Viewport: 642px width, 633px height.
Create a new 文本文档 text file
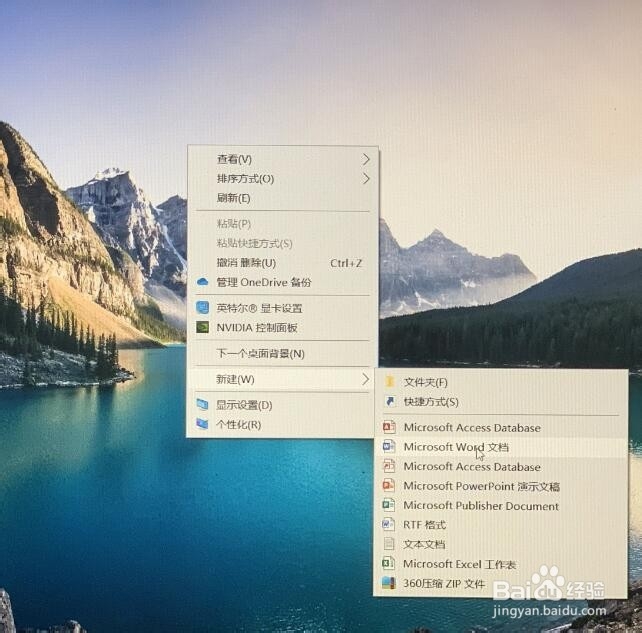click(x=500, y=545)
